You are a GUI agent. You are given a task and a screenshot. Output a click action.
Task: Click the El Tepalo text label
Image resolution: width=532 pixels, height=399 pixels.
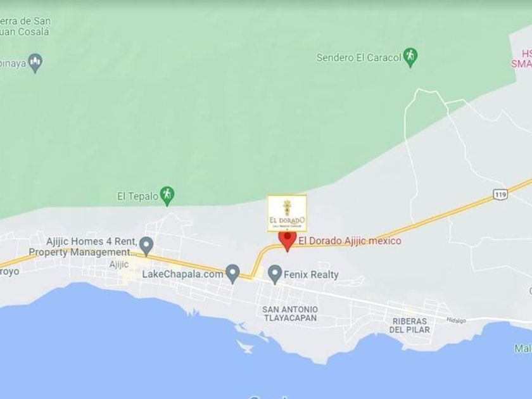pos(138,196)
